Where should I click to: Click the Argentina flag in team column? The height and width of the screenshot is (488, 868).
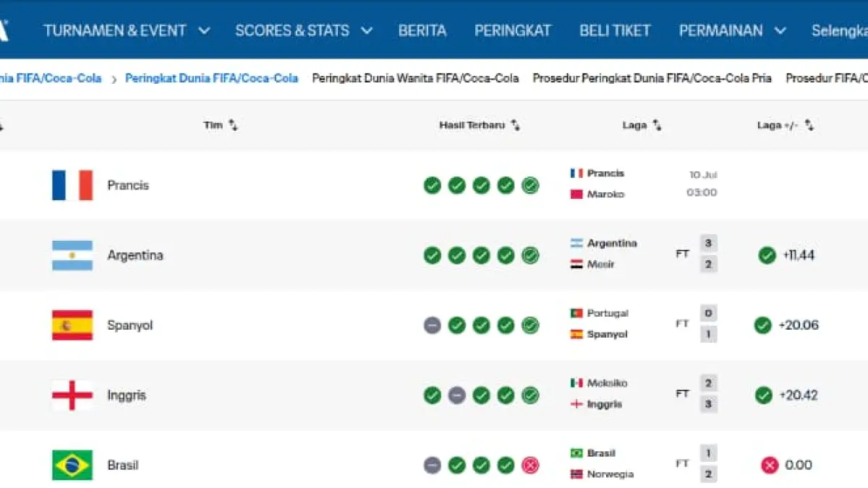pos(72,255)
